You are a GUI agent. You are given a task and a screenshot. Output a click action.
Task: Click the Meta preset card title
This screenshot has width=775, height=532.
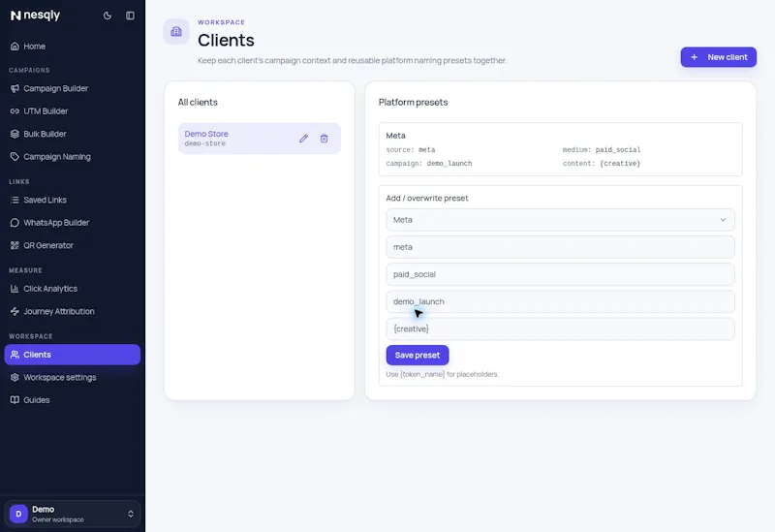coord(395,136)
